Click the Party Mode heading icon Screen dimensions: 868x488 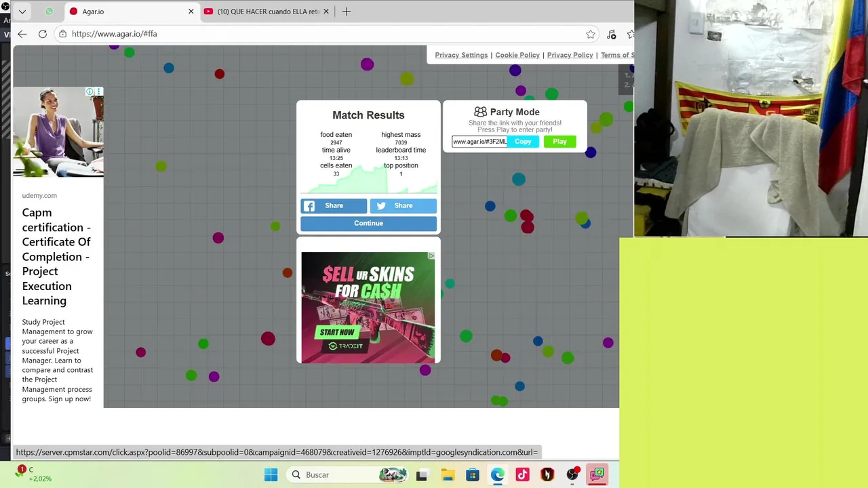480,112
